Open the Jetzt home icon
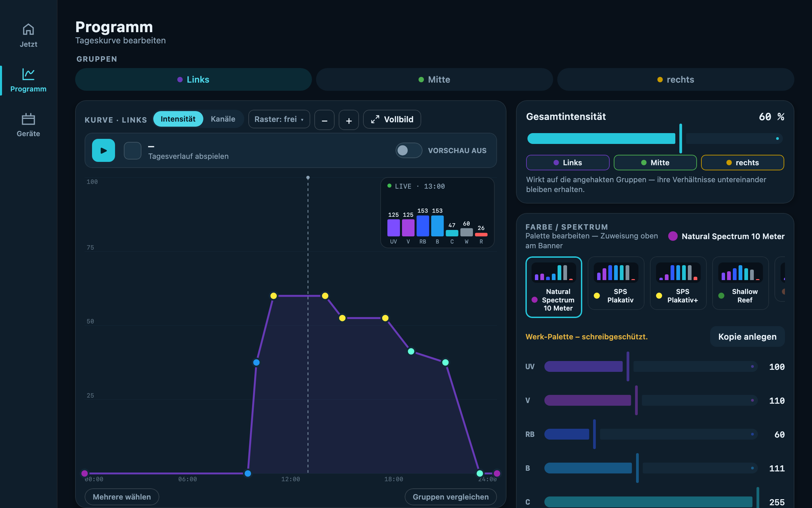Viewport: 812px width, 508px height. [x=28, y=29]
